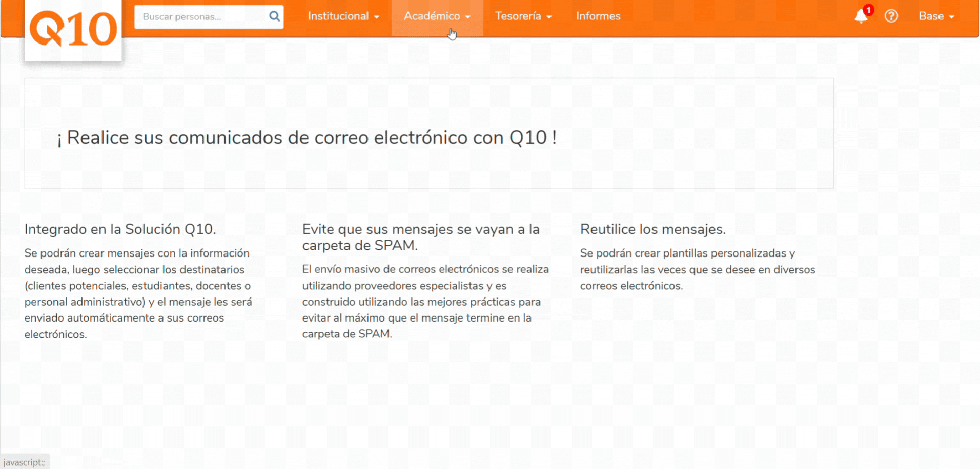Open the help question mark icon
Screen dimensions: 980x469
coord(891,16)
